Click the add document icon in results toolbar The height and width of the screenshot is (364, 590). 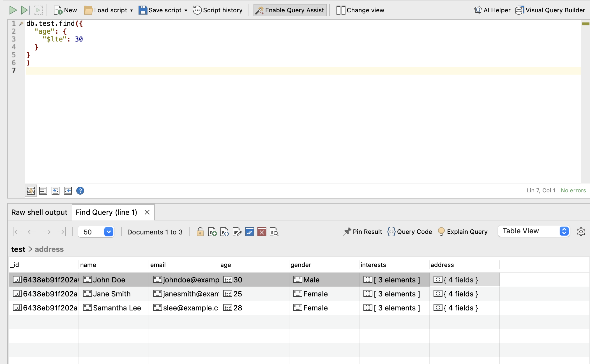pyautogui.click(x=212, y=232)
